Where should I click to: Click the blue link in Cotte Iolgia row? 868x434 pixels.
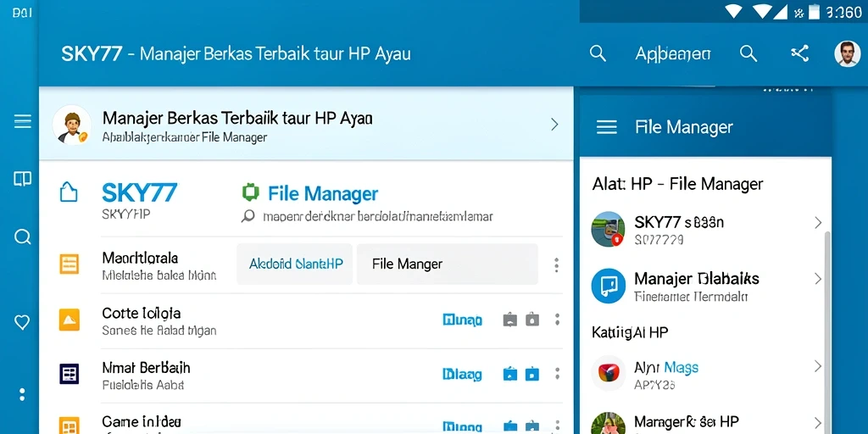[x=462, y=320]
